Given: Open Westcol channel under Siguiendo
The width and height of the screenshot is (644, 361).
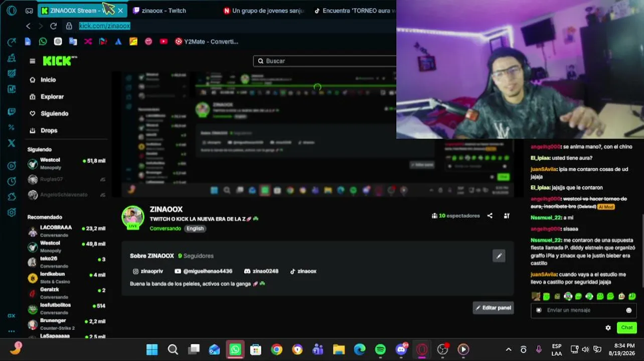Looking at the screenshot, I should 67,163.
